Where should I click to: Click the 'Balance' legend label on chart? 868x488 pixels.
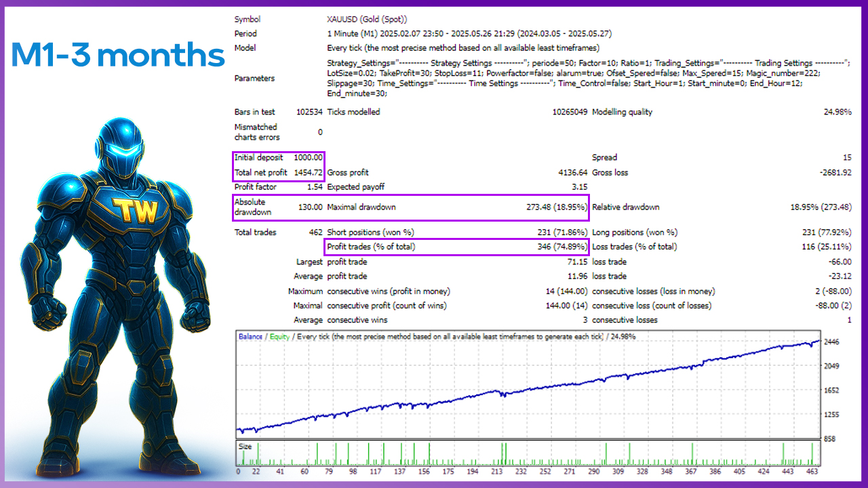tap(250, 336)
